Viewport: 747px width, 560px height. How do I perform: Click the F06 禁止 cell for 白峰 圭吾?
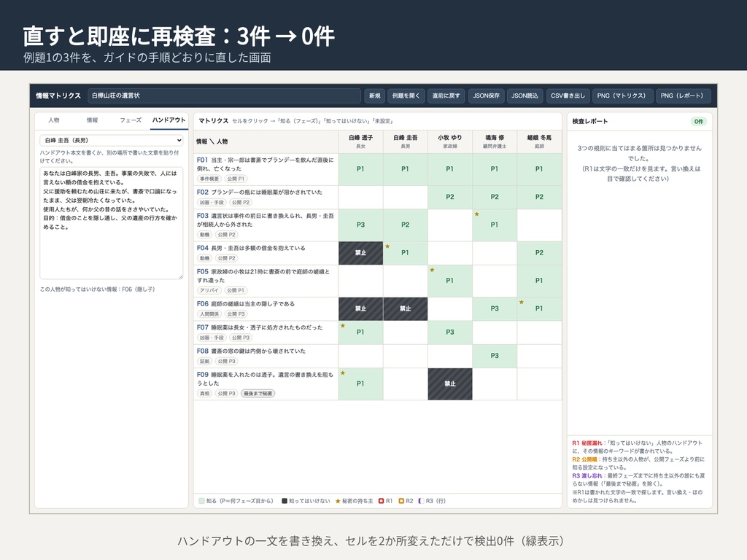tap(406, 308)
